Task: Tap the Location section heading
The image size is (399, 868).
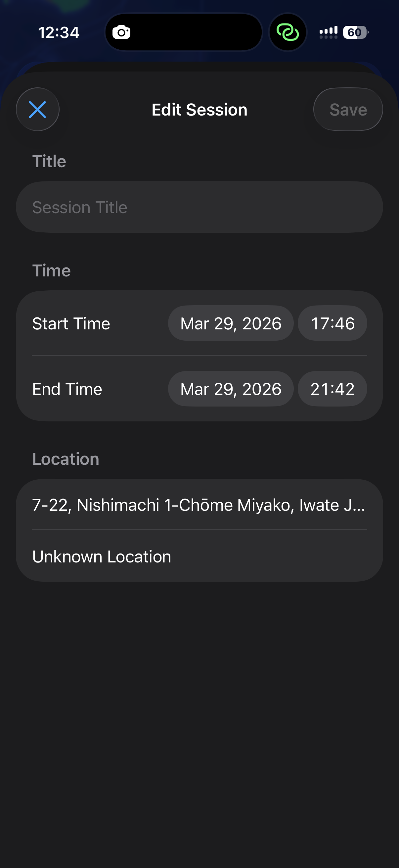Action: pos(66,459)
